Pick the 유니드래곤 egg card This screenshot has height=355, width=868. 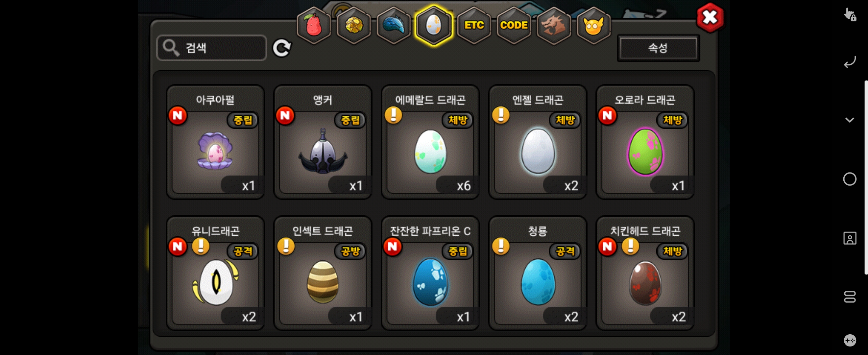[x=215, y=273]
